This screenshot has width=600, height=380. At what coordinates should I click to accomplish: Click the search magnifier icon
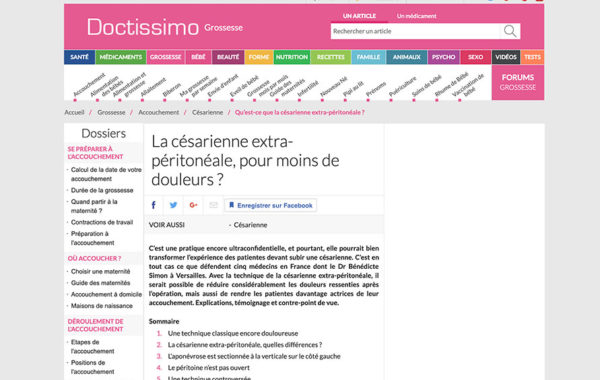(x=510, y=31)
